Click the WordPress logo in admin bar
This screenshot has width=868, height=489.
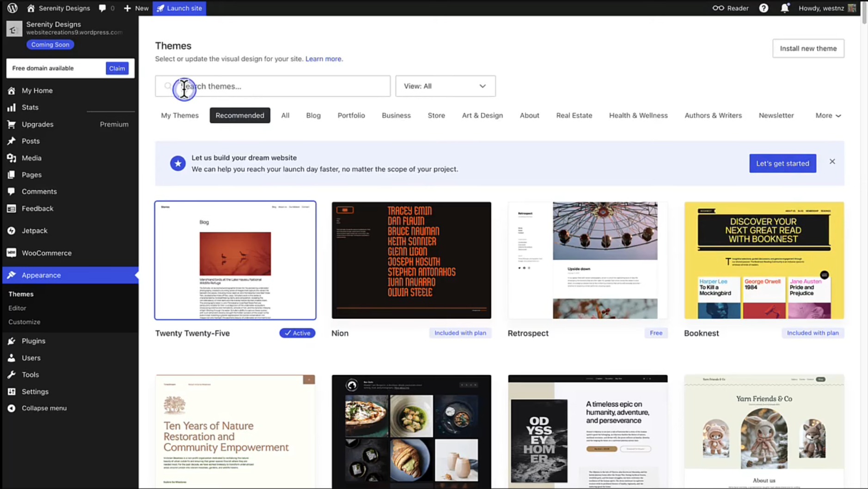click(12, 8)
